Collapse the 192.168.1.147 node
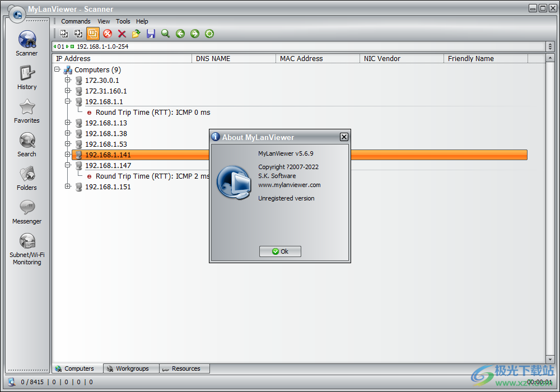Image resolution: width=560 pixels, height=392 pixels. [68, 165]
